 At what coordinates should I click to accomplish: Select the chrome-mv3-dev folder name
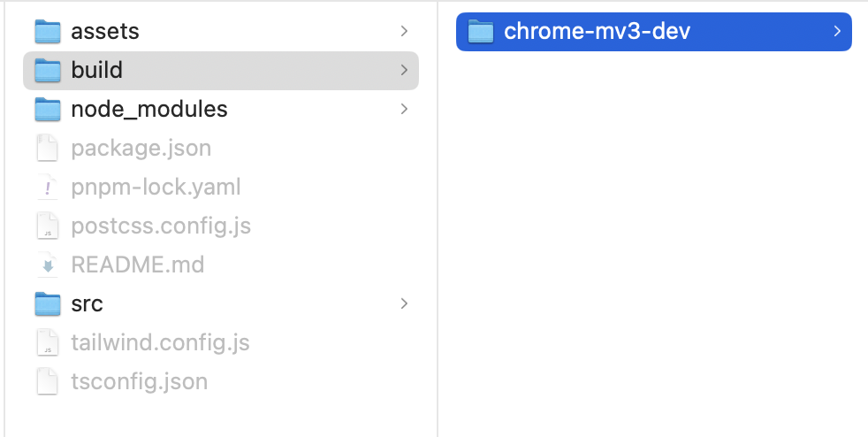point(598,31)
